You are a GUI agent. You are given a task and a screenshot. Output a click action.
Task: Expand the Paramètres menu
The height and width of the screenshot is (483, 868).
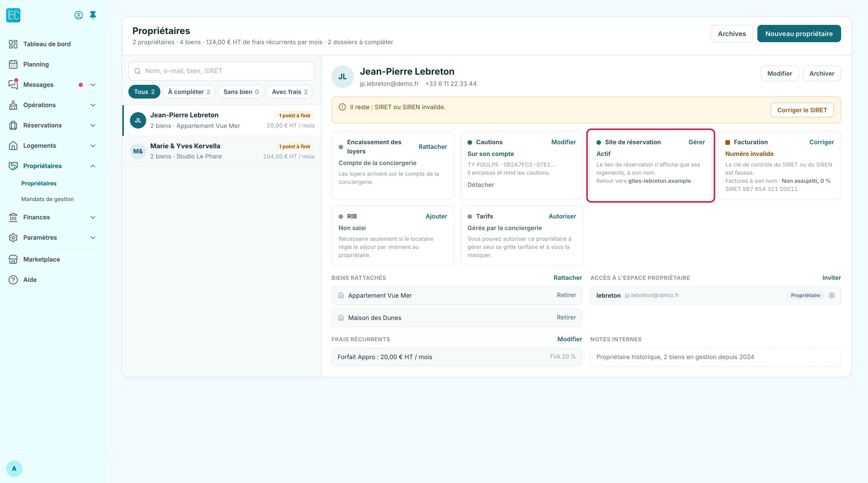click(x=93, y=238)
